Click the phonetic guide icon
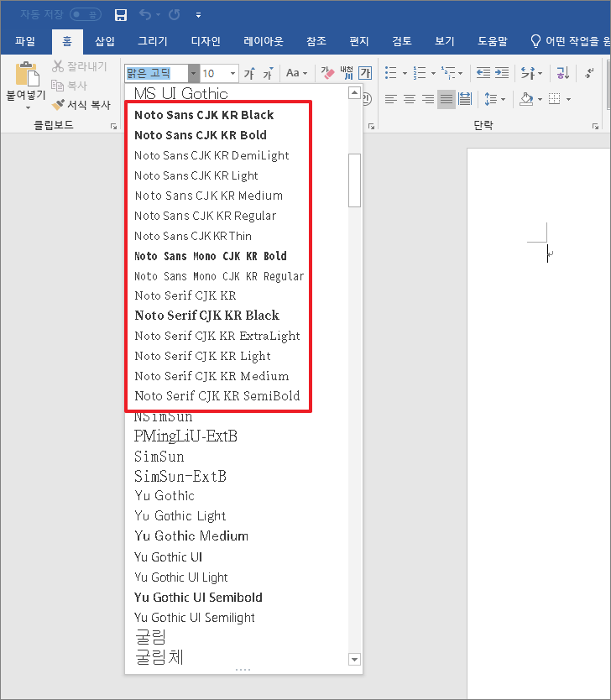This screenshot has height=700, width=611. click(x=347, y=73)
